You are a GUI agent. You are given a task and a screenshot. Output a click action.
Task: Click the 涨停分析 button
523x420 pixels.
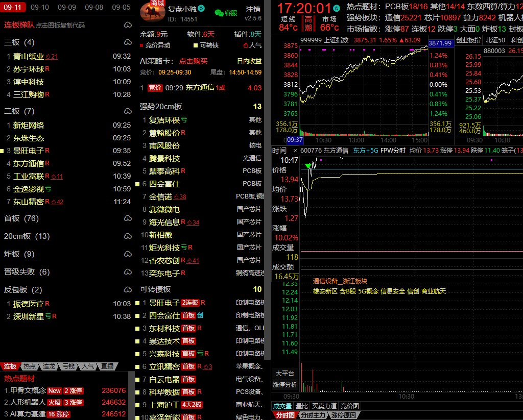pyautogui.click(x=285, y=385)
